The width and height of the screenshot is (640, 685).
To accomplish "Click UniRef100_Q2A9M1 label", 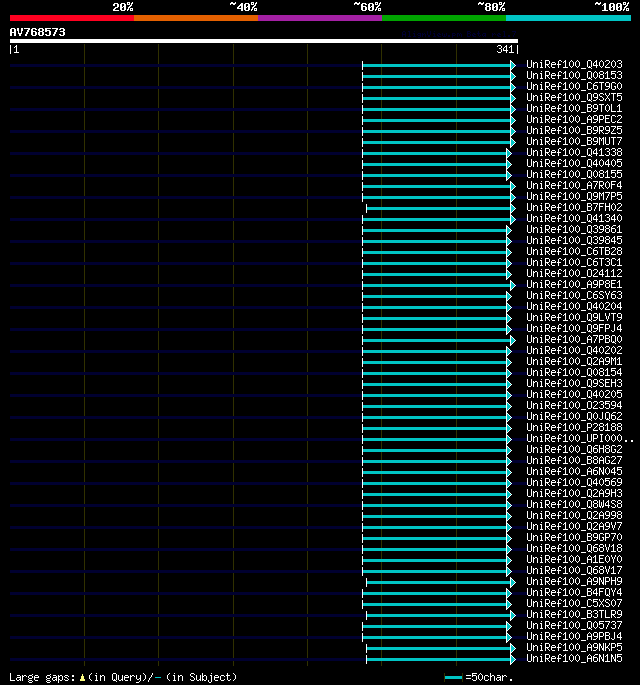I will tap(574, 361).
